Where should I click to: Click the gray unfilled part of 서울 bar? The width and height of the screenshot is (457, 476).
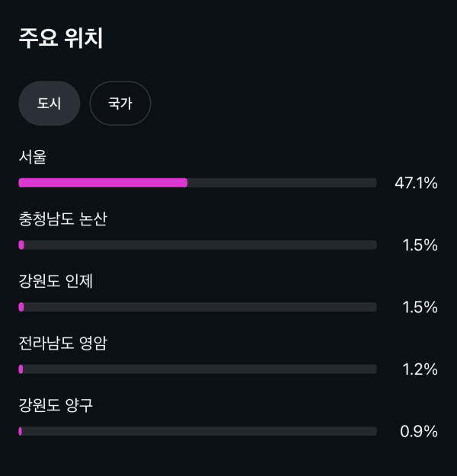[282, 183]
